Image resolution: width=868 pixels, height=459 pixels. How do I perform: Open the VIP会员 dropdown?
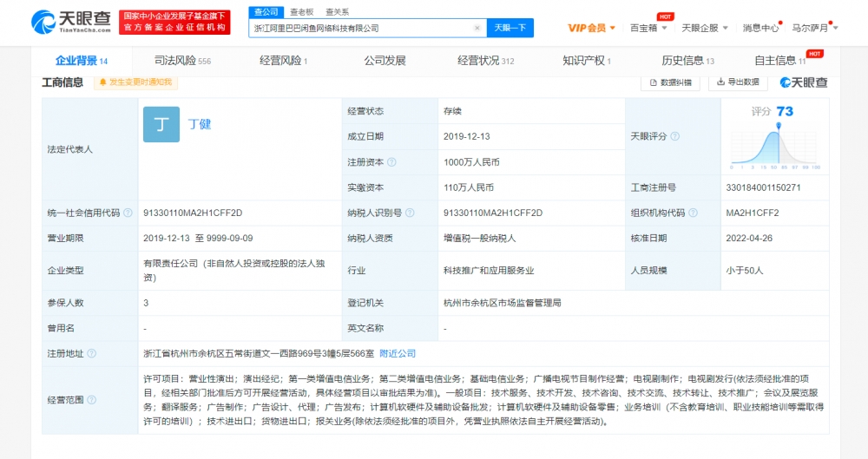pos(591,28)
